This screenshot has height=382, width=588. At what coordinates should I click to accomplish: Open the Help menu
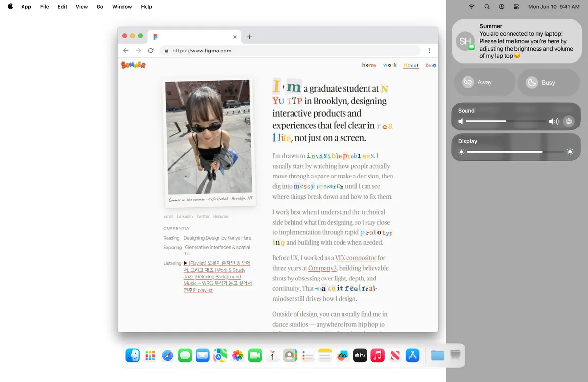point(147,7)
